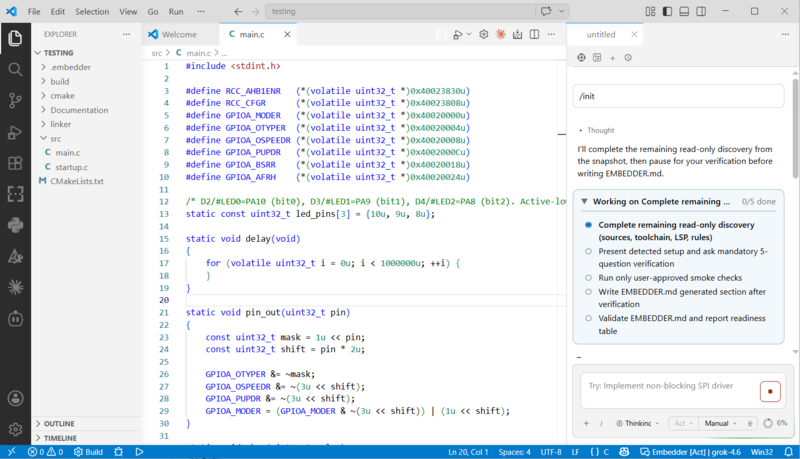Open the Customize Layout icon

[x=650, y=11]
